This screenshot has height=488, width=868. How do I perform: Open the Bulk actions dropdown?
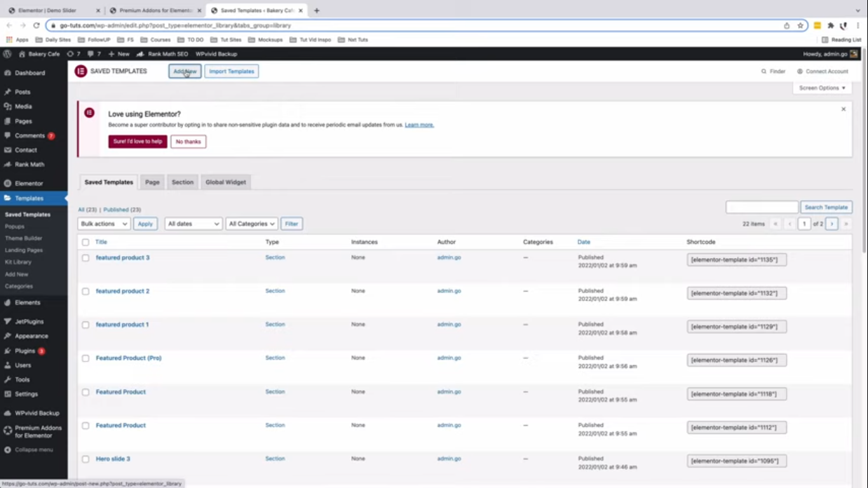tap(104, 224)
